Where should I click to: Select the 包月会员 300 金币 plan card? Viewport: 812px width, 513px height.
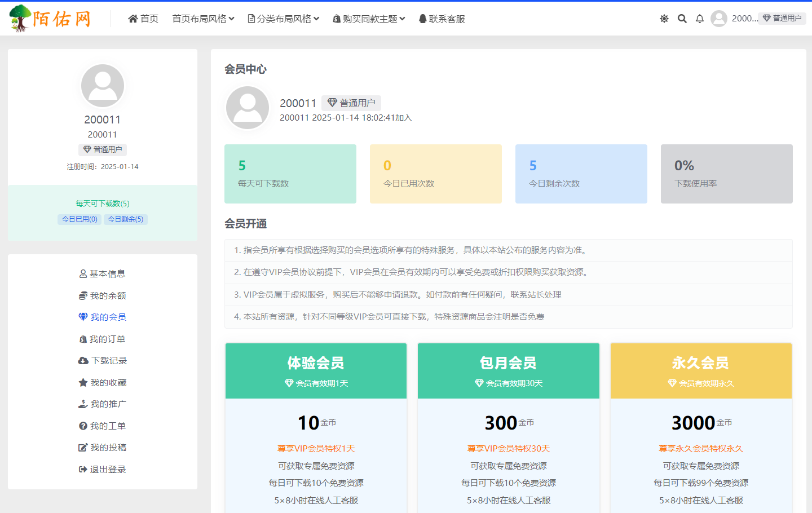tap(509, 423)
